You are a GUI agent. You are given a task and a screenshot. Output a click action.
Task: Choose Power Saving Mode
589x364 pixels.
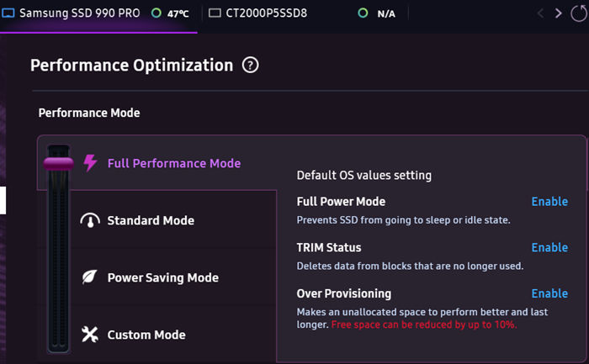(162, 277)
